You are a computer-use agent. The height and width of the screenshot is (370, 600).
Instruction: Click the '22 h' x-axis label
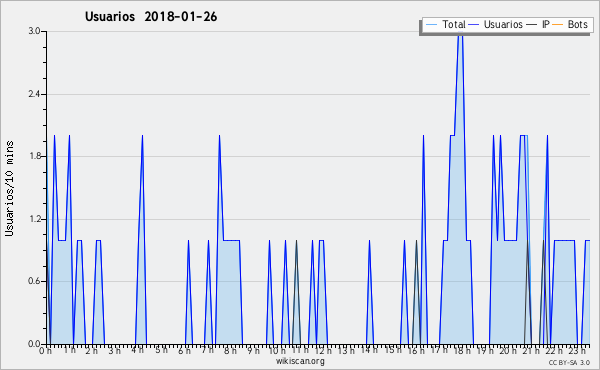(x=554, y=351)
